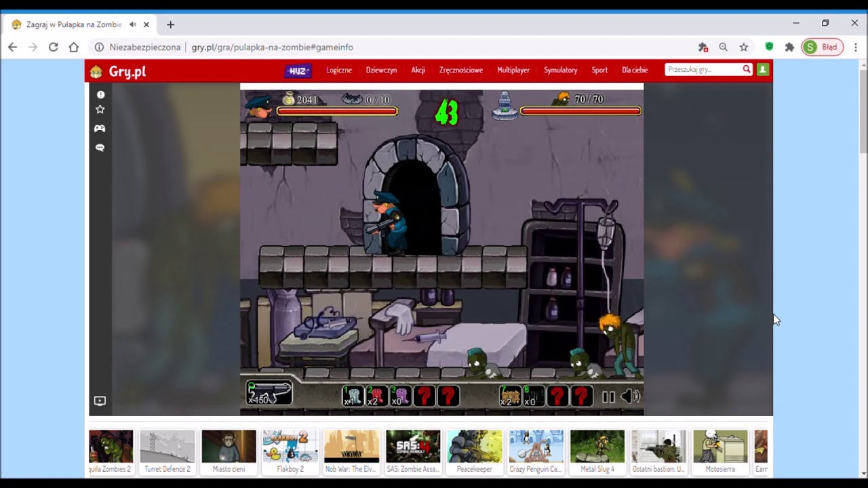Add game to favorites with star icon

tap(100, 109)
